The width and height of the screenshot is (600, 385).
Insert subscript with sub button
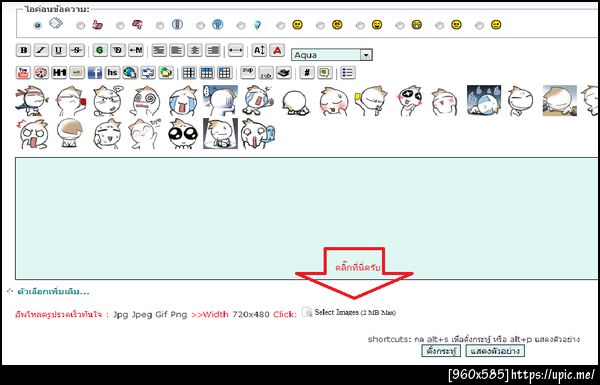266,72
